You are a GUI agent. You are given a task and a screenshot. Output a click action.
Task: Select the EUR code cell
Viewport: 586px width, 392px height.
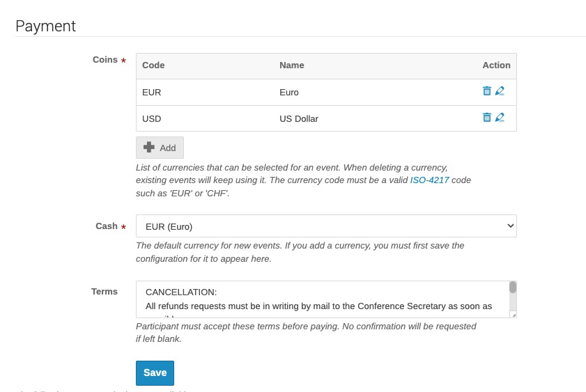pos(152,92)
